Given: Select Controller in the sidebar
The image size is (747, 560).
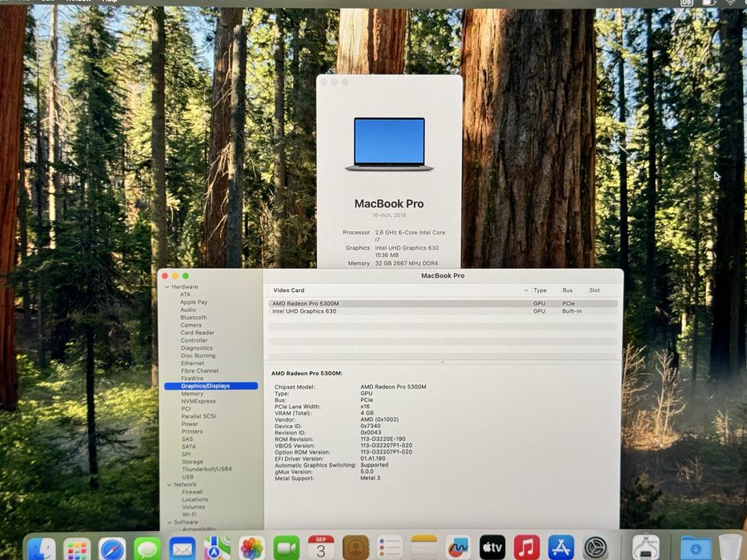Looking at the screenshot, I should click(x=194, y=340).
